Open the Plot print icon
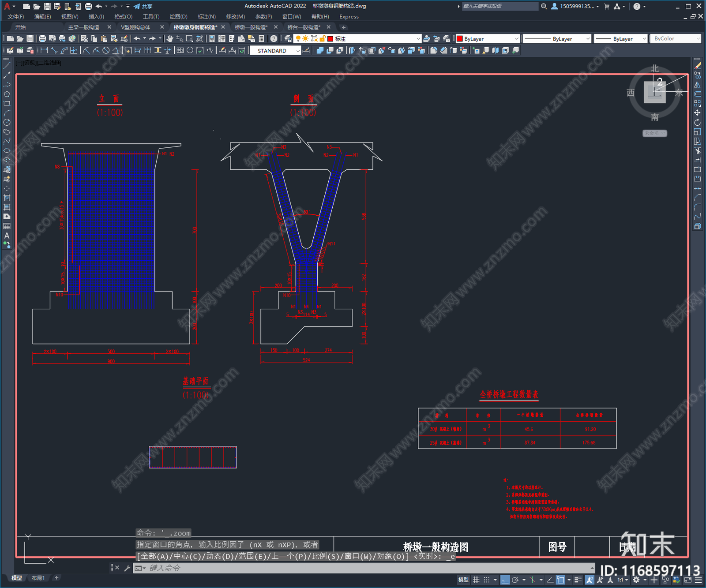 42,39
